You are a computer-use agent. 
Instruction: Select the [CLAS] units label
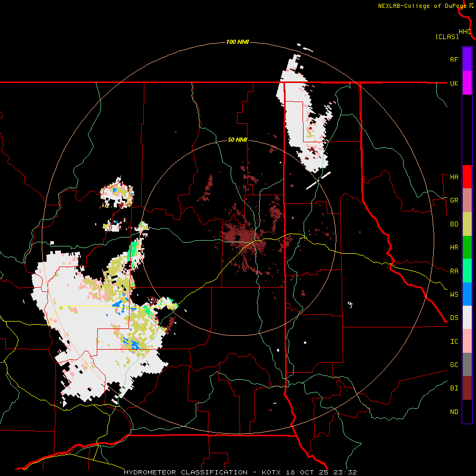(x=447, y=36)
